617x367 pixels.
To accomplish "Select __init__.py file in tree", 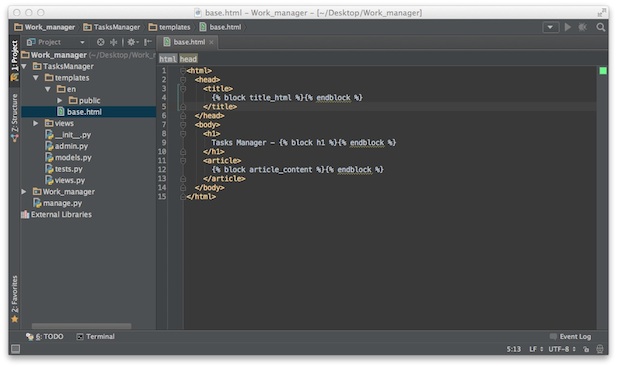I will pos(68,135).
